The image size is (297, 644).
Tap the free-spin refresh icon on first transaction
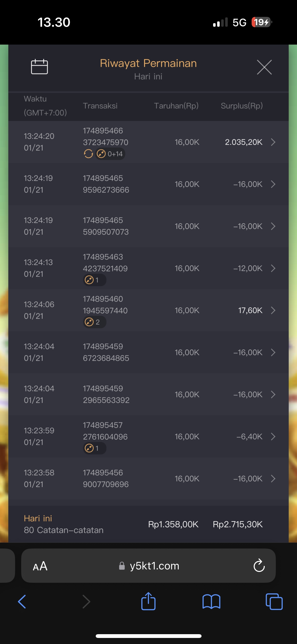coord(88,154)
